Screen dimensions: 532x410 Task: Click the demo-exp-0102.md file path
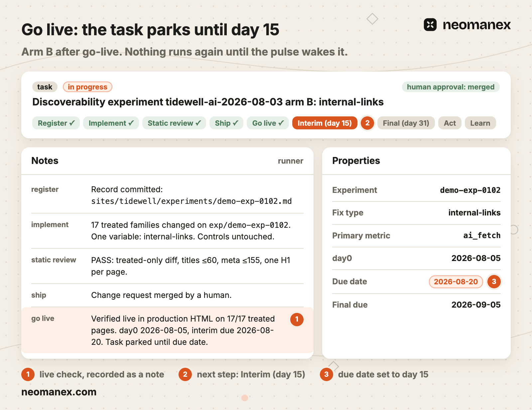click(x=192, y=201)
